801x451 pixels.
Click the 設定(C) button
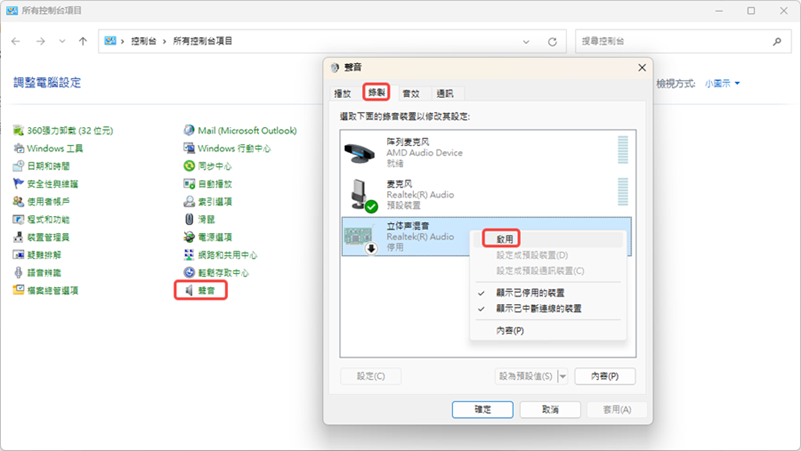pyautogui.click(x=371, y=376)
